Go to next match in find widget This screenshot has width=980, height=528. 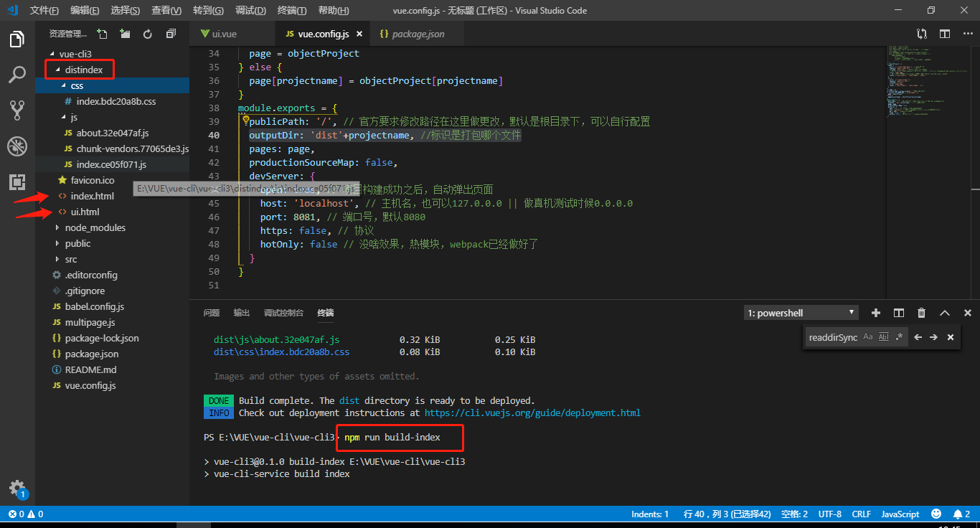coord(933,337)
